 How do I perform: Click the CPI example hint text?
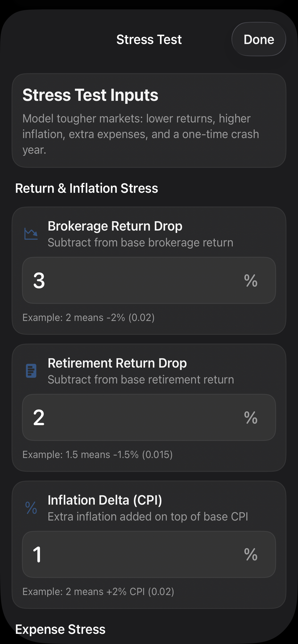[x=98, y=592]
